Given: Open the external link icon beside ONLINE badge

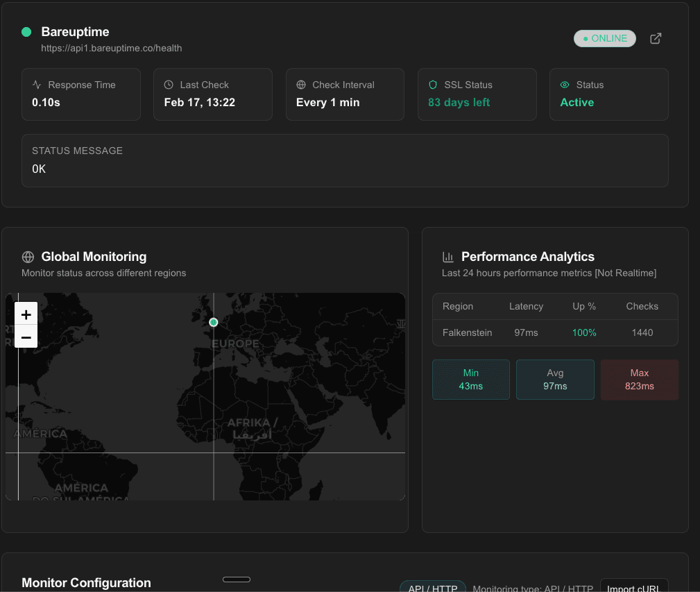Looking at the screenshot, I should tap(655, 39).
